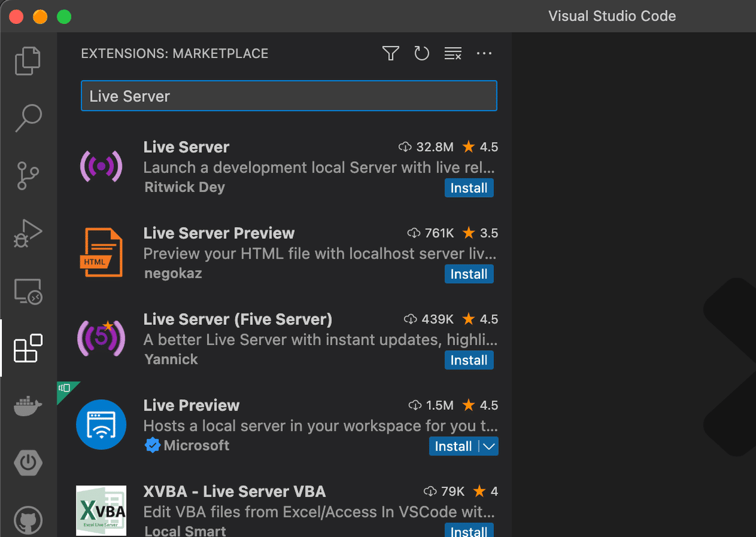Image resolution: width=756 pixels, height=537 pixels.
Task: Install Live Server (Five Server)
Action: pos(469,360)
